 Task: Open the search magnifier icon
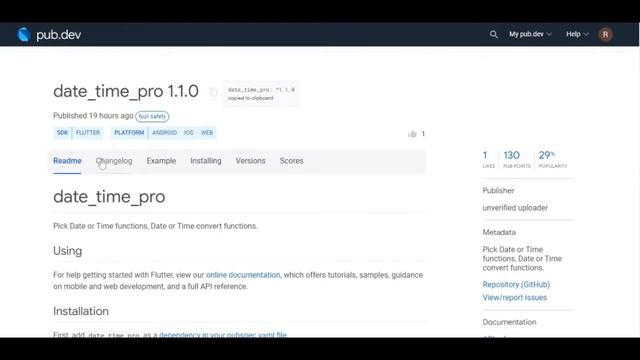click(493, 34)
